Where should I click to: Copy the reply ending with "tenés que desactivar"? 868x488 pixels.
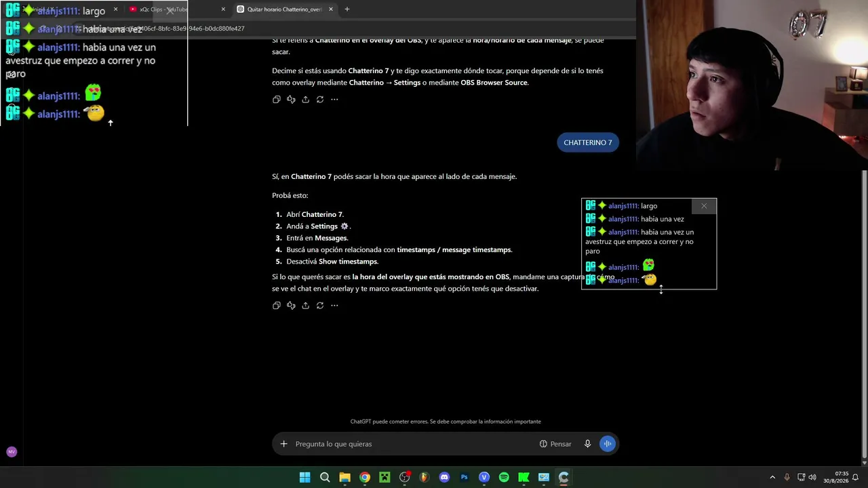tap(276, 306)
